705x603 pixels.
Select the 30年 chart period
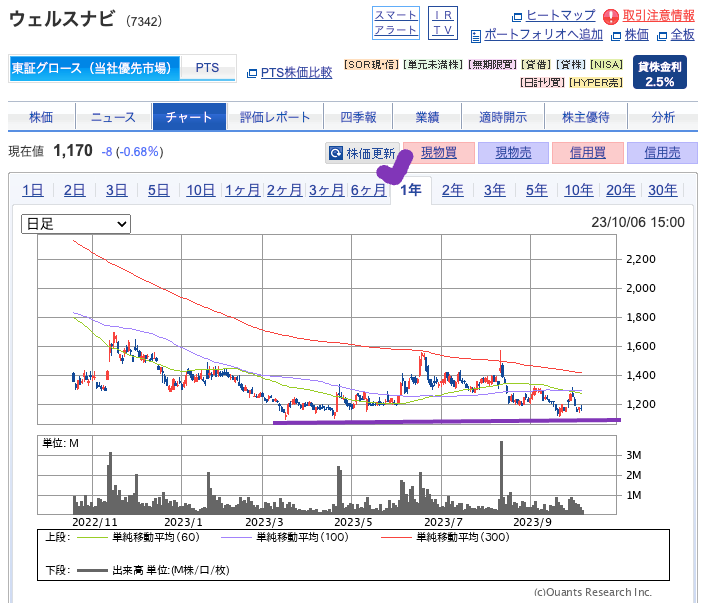pyautogui.click(x=663, y=190)
